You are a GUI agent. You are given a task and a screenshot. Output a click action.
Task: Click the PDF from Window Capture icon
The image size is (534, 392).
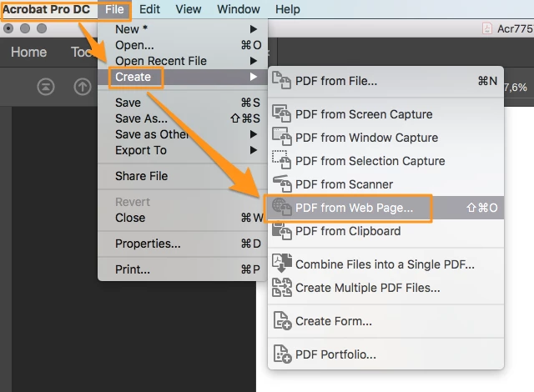(x=281, y=137)
